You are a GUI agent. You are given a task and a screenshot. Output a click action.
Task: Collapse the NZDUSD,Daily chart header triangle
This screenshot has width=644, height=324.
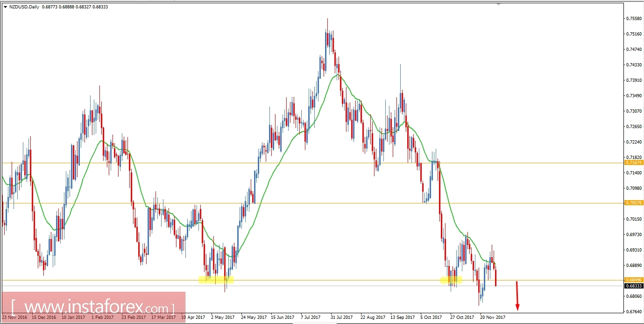click(5, 7)
